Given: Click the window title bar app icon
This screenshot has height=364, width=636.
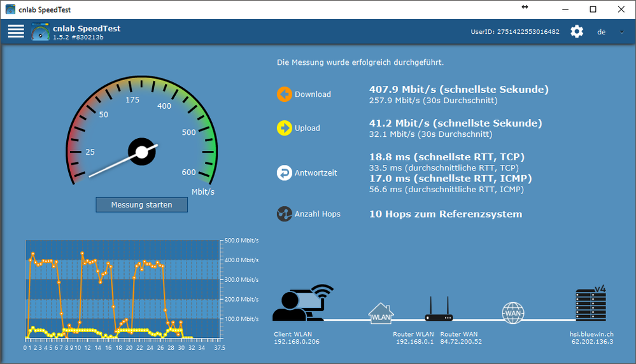Looking at the screenshot, I should pos(10,10).
